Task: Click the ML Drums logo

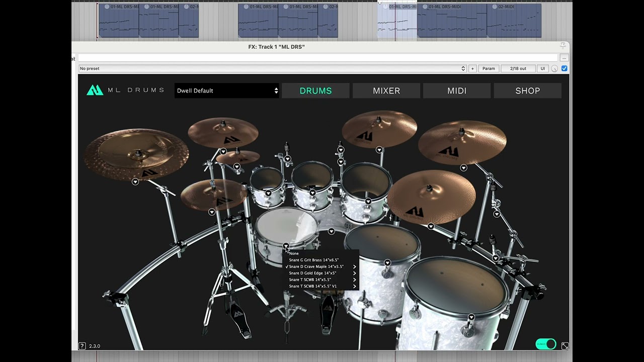Action: tap(125, 90)
